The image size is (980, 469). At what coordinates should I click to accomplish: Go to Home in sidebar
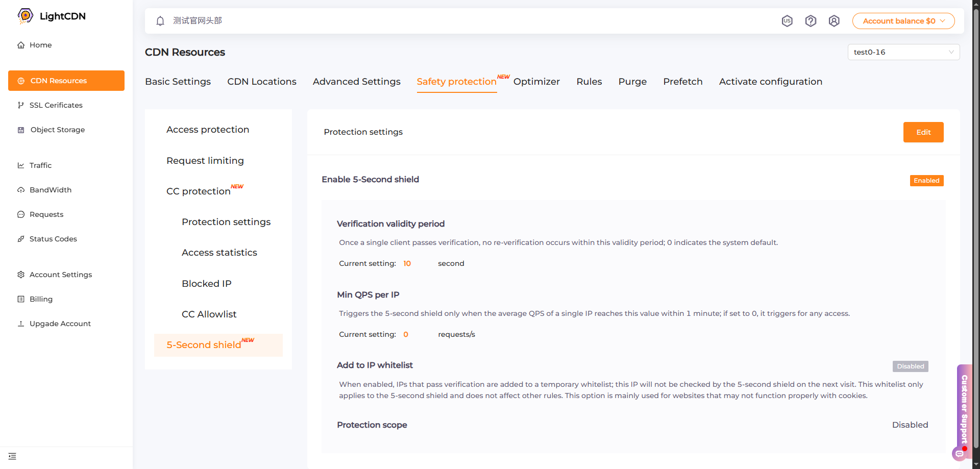[40, 45]
